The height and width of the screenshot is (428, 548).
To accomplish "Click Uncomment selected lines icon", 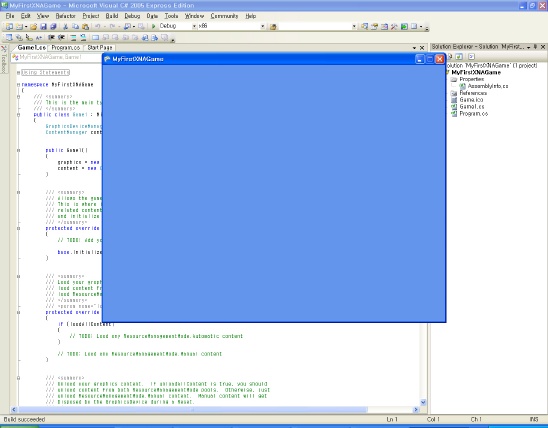I will (83, 37).
